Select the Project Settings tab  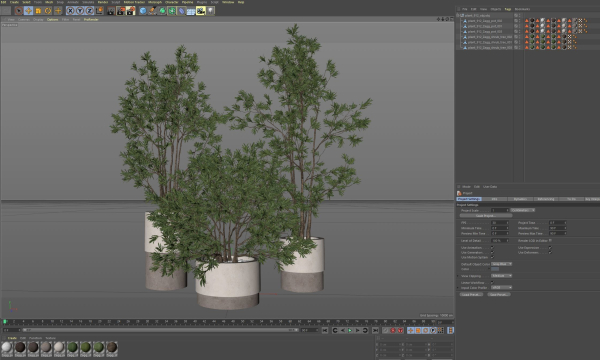(469, 199)
